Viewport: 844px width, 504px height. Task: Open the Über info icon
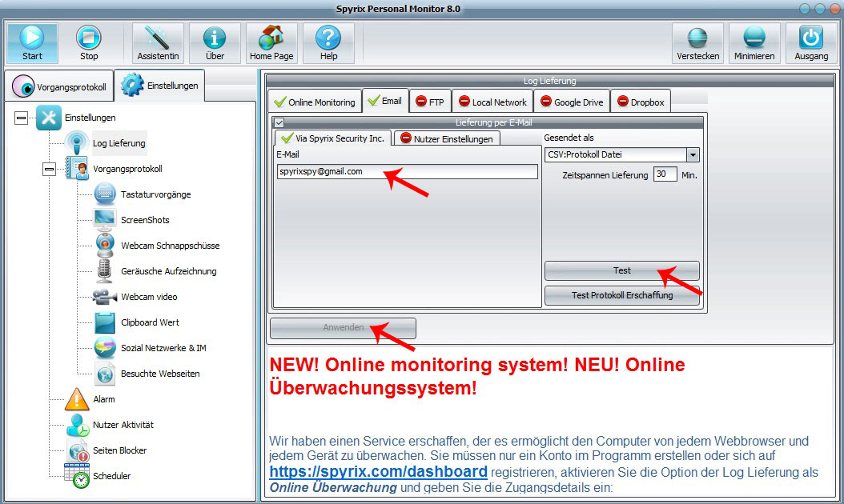pyautogui.click(x=215, y=38)
